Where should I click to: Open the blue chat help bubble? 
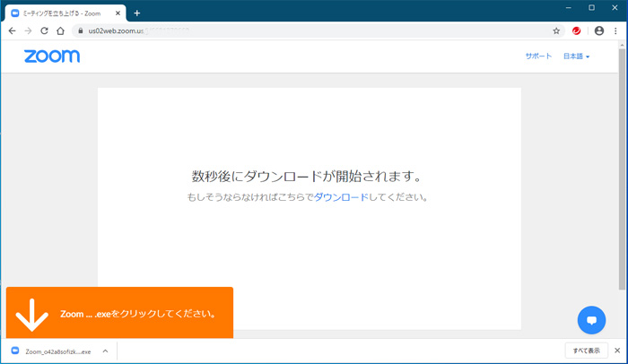coord(591,320)
